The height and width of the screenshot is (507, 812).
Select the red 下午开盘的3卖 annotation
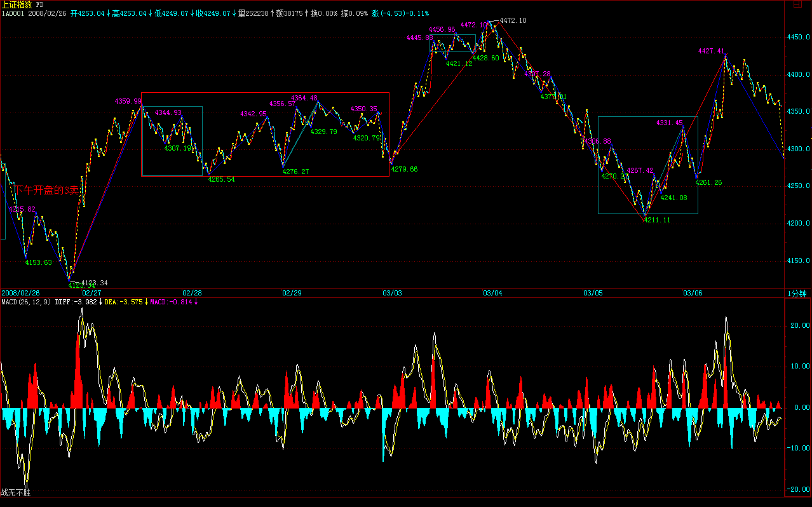point(47,189)
